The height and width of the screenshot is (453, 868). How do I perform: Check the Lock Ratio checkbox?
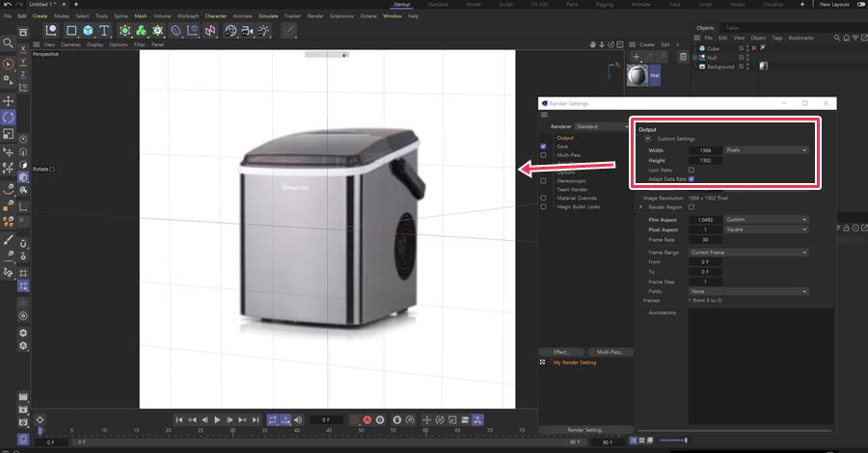[x=691, y=170]
